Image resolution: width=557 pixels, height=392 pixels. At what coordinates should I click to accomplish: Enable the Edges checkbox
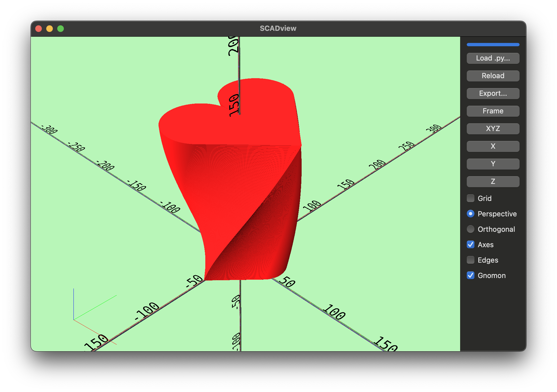pos(471,260)
